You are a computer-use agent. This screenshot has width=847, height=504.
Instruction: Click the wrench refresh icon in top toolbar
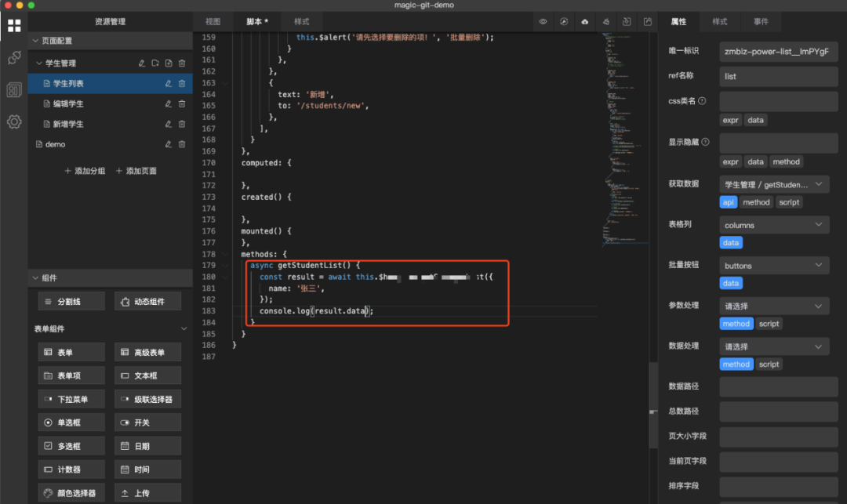[x=564, y=22]
